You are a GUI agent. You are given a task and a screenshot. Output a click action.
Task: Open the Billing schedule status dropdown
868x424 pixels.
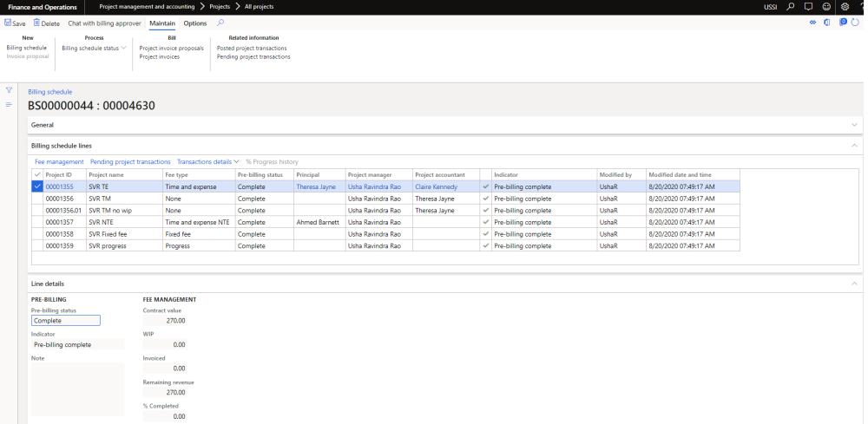click(94, 48)
